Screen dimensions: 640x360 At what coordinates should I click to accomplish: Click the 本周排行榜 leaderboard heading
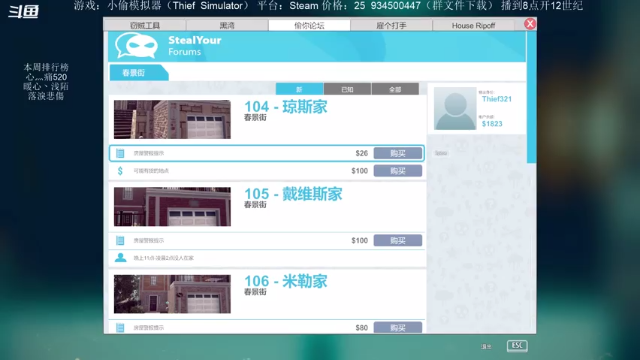pos(46,67)
